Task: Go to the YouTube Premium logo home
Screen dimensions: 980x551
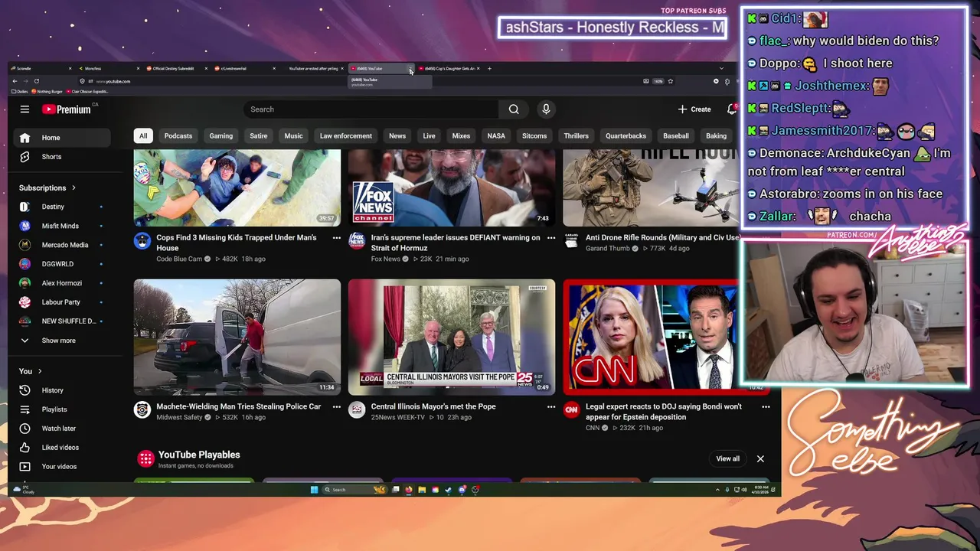Action: [66, 109]
